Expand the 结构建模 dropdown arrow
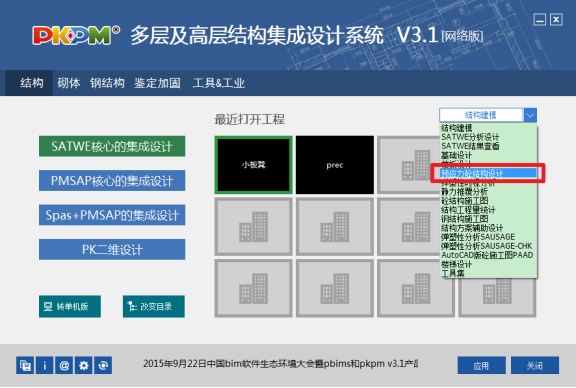Viewport: 576px width, 388px height. click(530, 115)
